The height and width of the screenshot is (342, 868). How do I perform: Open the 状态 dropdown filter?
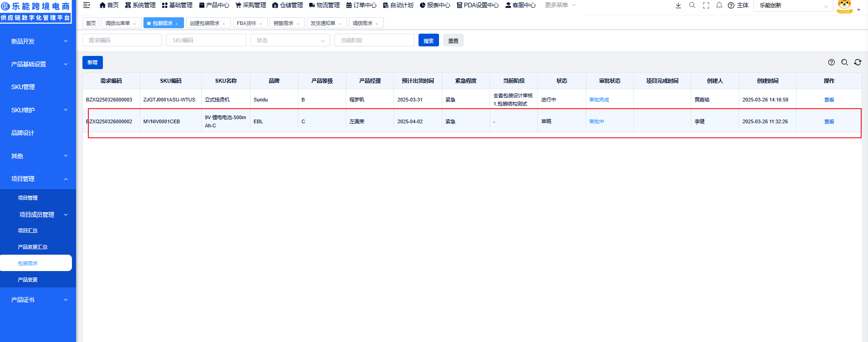pos(290,40)
